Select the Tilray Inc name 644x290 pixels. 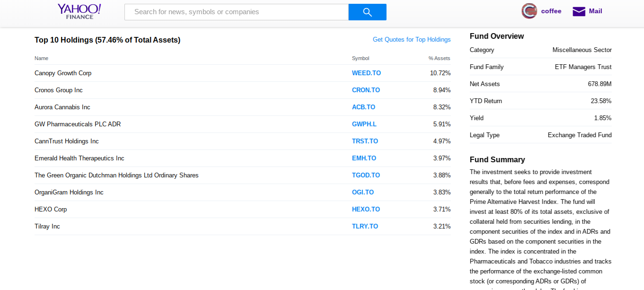click(x=47, y=227)
